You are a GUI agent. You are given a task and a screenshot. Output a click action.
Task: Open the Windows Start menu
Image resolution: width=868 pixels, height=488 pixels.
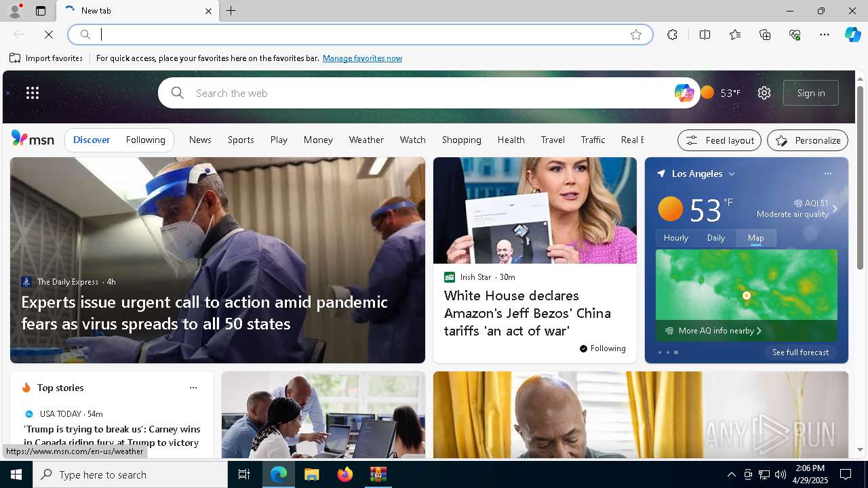click(16, 474)
